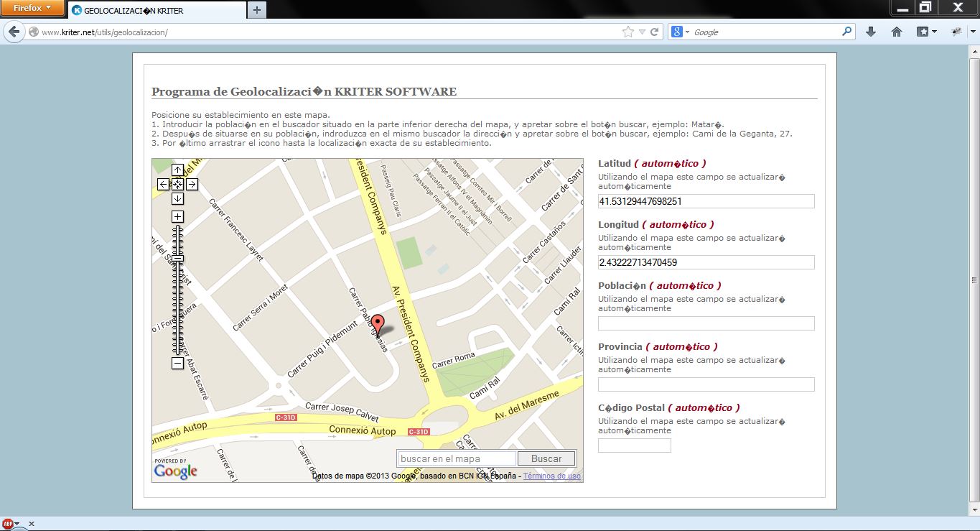Click the center map control between pan arrows
The image size is (980, 531).
coord(177,185)
